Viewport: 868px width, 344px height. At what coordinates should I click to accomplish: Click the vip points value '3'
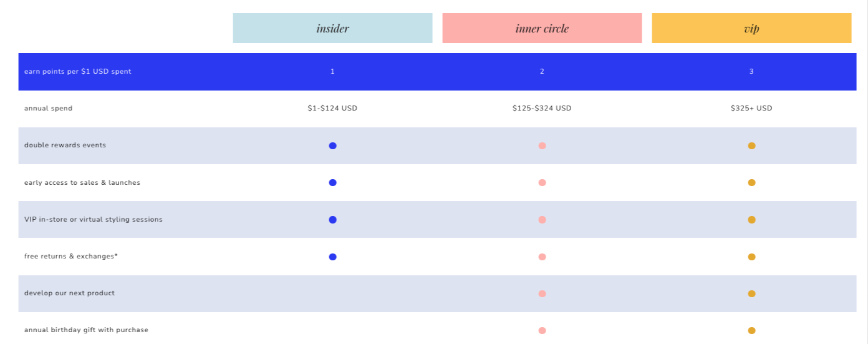coord(751,71)
